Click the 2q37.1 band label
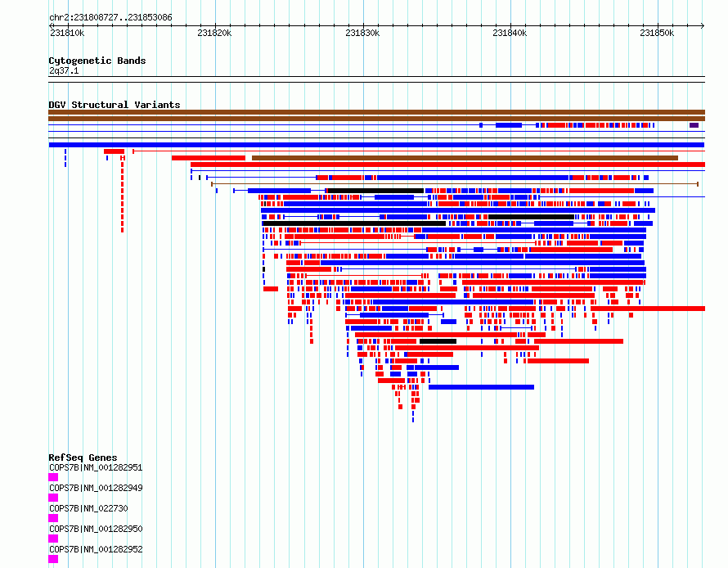This screenshot has width=728, height=568. [x=64, y=70]
